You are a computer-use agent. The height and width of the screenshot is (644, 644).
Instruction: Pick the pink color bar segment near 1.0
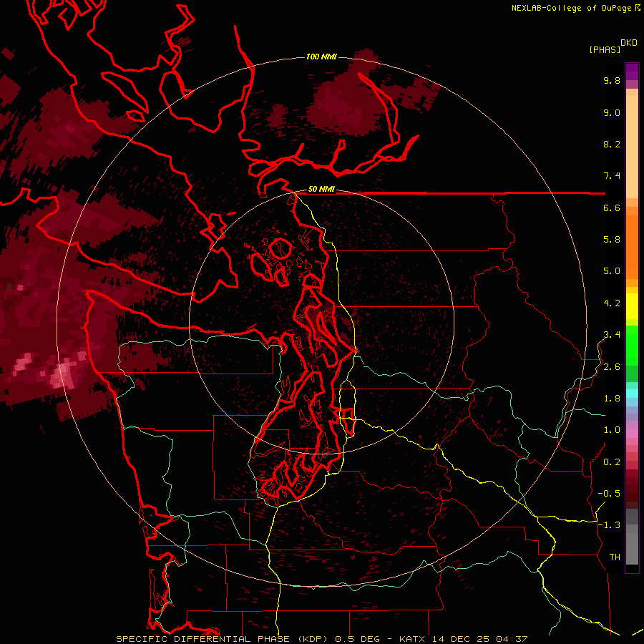click(x=632, y=434)
